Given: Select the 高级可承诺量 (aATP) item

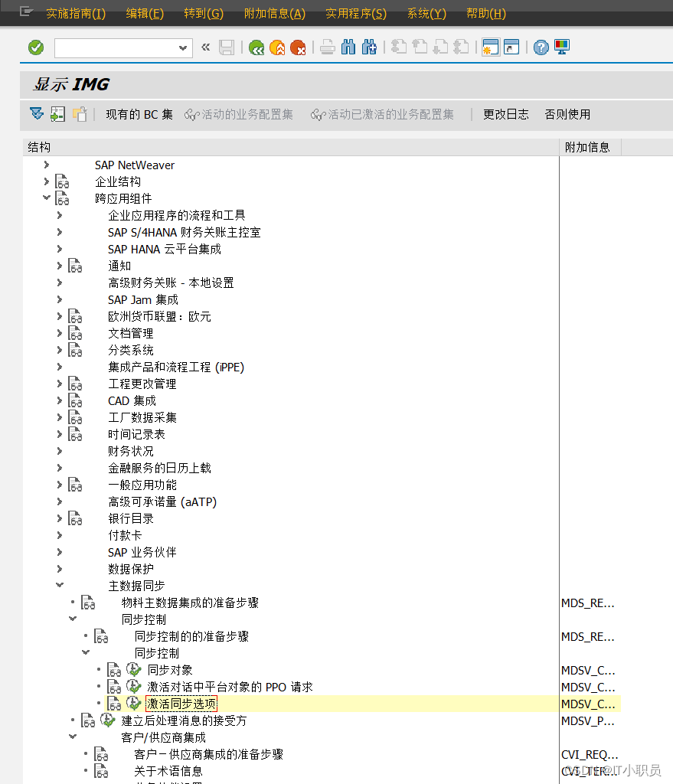Looking at the screenshot, I should click(162, 501).
